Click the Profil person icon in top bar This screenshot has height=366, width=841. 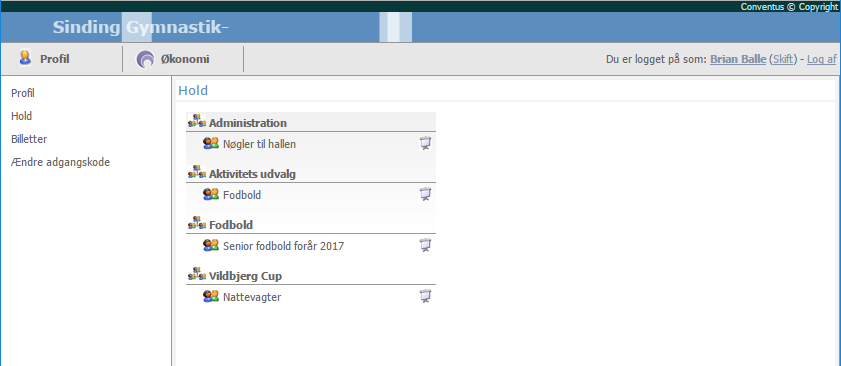click(25, 58)
